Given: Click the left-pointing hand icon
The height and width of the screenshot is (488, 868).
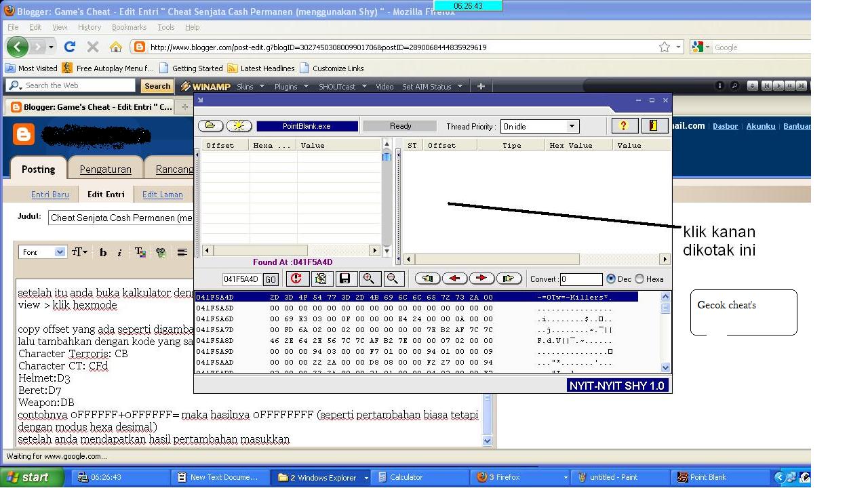Looking at the screenshot, I should click(427, 279).
